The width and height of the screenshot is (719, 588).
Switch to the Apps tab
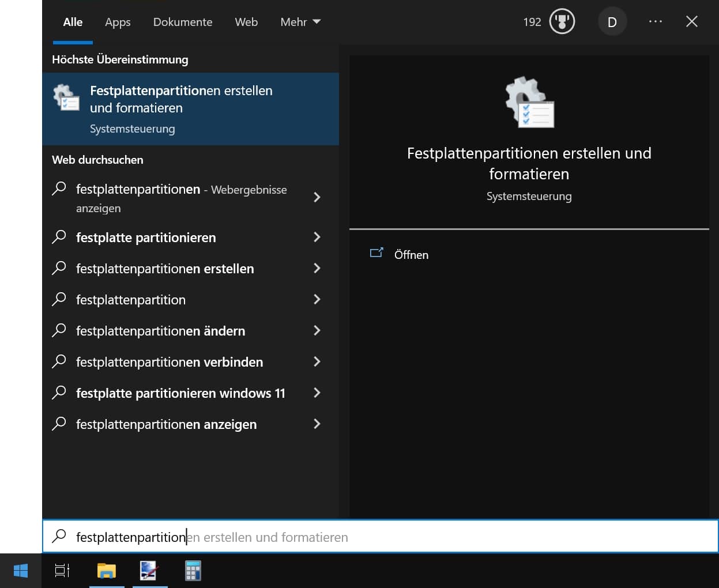(118, 22)
